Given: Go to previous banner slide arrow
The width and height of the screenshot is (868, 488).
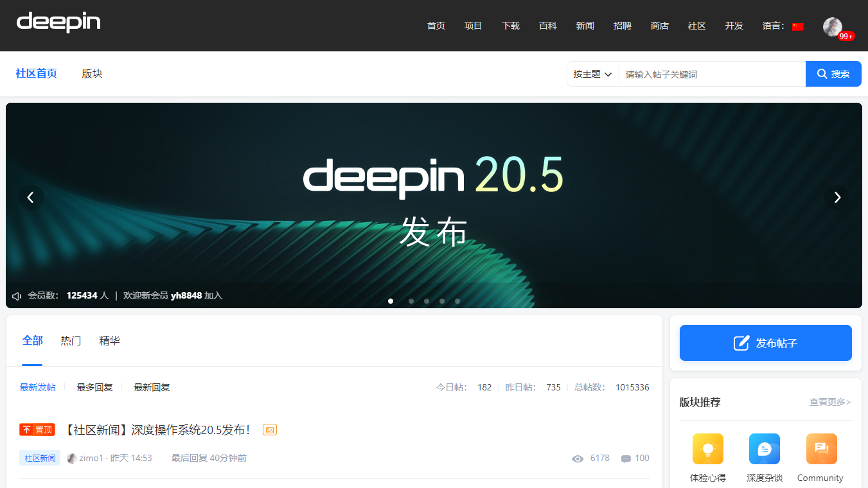Looking at the screenshot, I should click(31, 198).
